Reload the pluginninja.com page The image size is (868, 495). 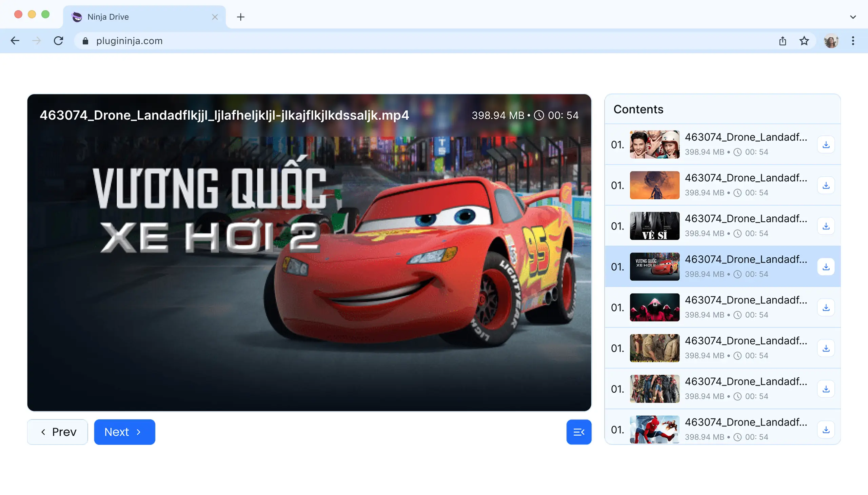click(58, 41)
